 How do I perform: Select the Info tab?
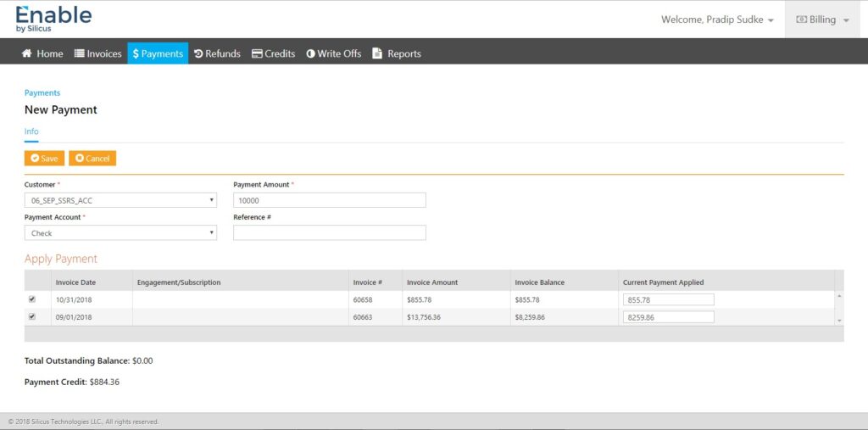tap(31, 131)
